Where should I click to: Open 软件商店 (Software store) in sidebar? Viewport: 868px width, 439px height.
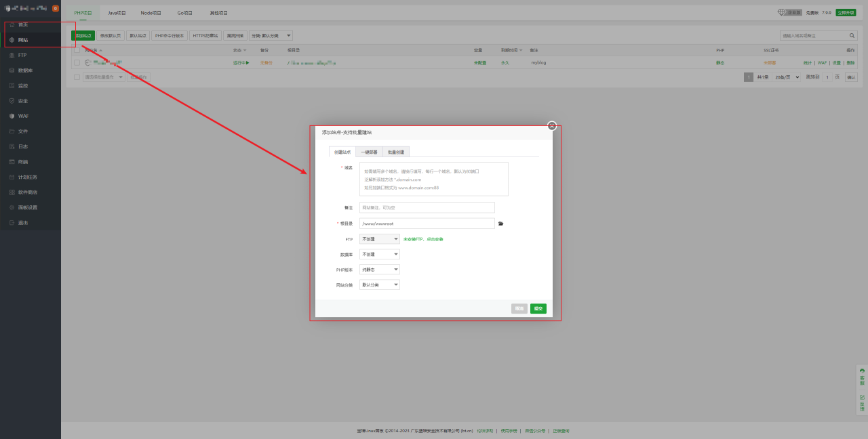click(x=27, y=192)
